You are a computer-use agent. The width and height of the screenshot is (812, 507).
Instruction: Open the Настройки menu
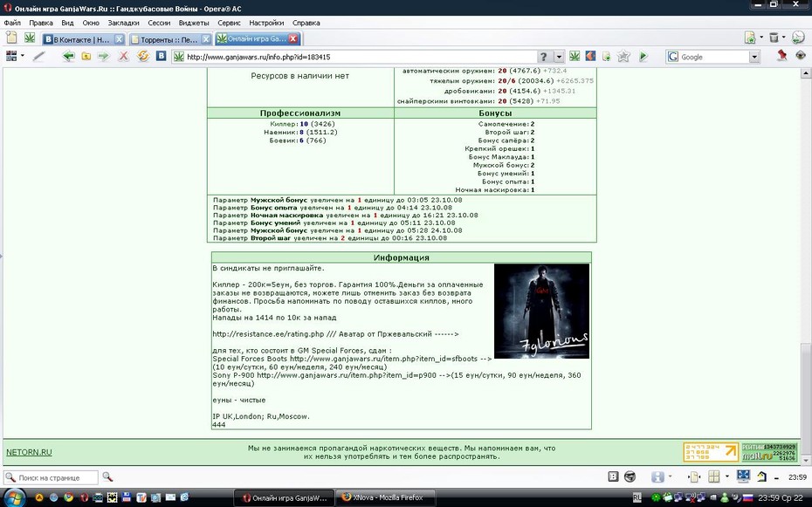(266, 23)
